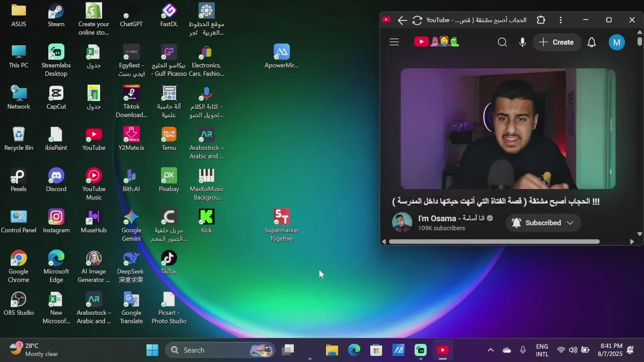Select the Pexels desktop shortcut

point(19,180)
